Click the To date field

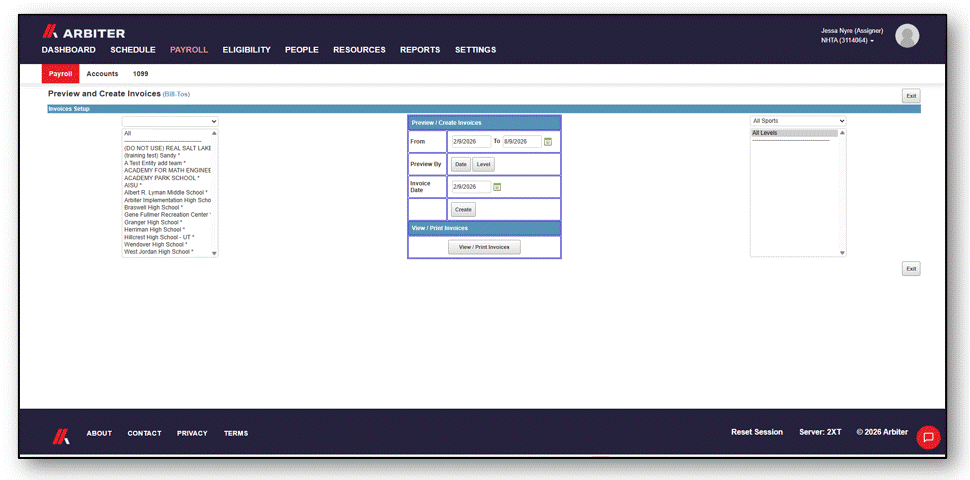click(x=522, y=142)
